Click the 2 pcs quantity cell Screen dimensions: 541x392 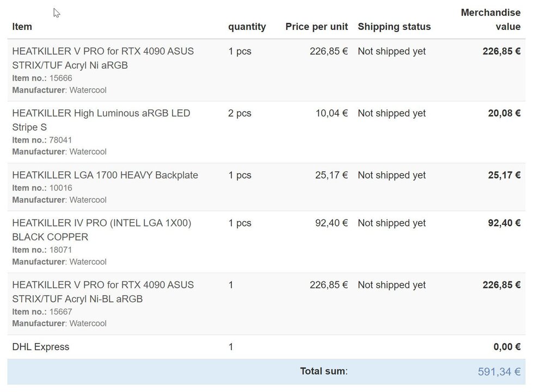pyautogui.click(x=240, y=113)
